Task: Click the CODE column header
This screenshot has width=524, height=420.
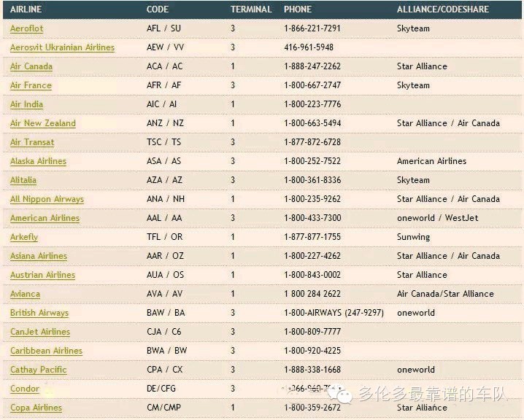Action: tap(158, 9)
